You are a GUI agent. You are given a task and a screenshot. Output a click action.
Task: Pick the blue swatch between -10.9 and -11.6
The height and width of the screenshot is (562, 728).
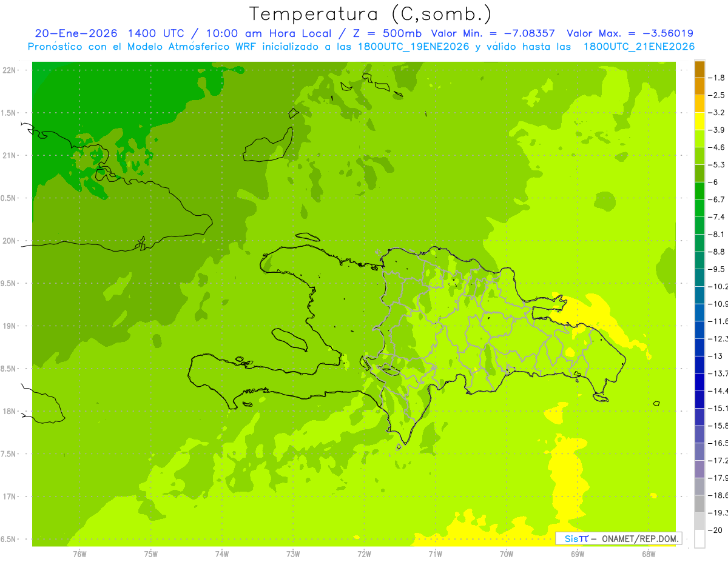click(x=699, y=313)
